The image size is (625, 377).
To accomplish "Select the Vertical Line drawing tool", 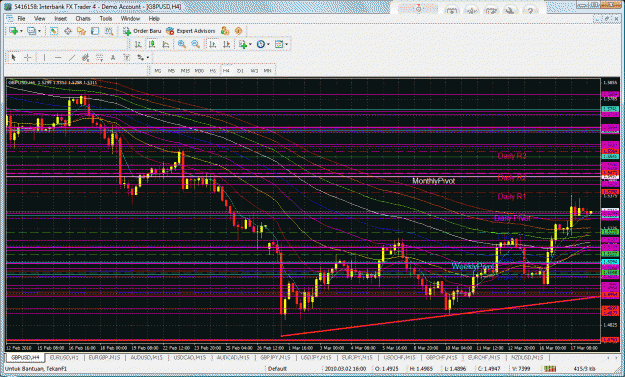I will click(x=44, y=58).
